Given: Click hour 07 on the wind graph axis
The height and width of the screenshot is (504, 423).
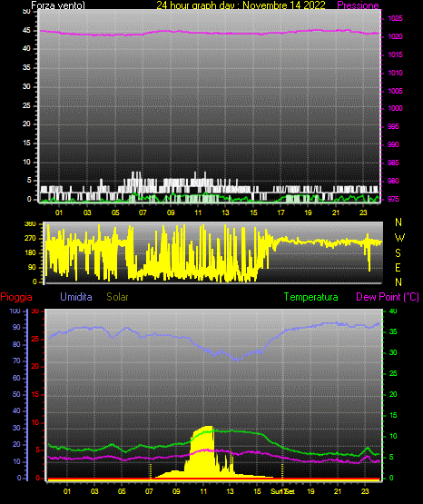Looking at the screenshot, I should click(143, 212).
